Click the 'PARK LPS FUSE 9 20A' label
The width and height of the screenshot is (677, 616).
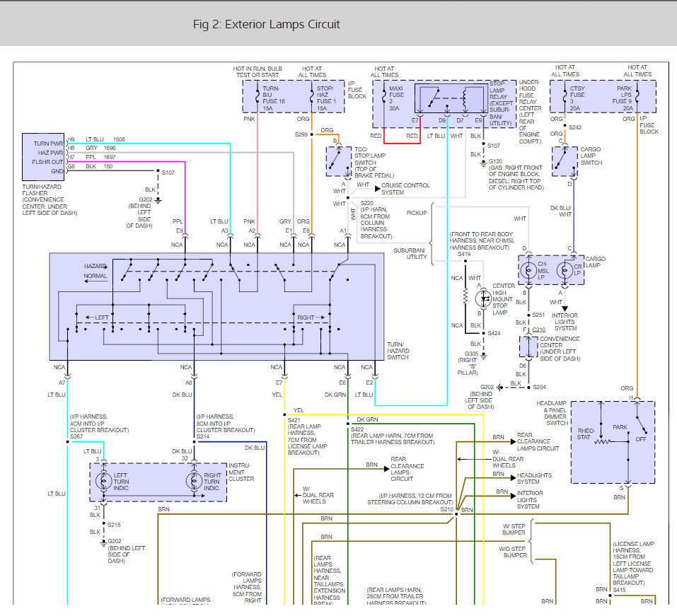[623, 98]
